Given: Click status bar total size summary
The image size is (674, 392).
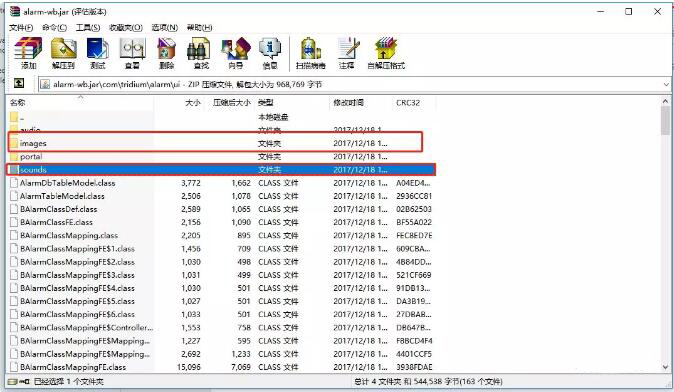Looking at the screenshot, I should coord(429,381).
